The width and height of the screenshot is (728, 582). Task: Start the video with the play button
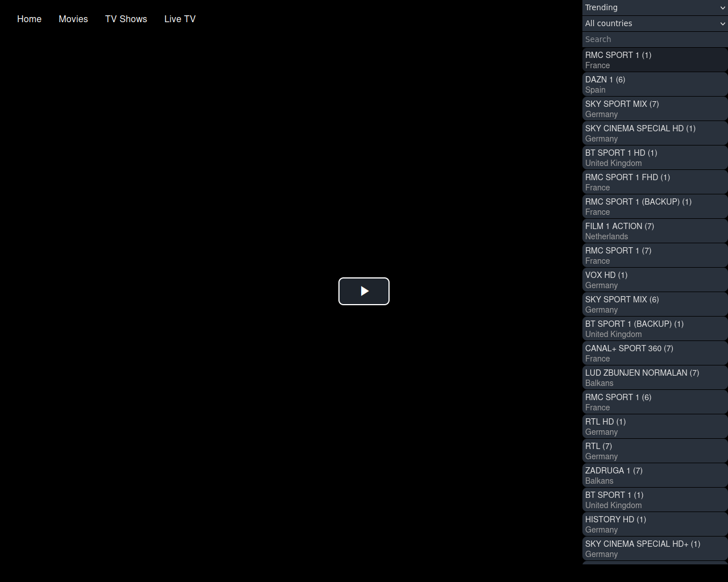[x=364, y=291]
